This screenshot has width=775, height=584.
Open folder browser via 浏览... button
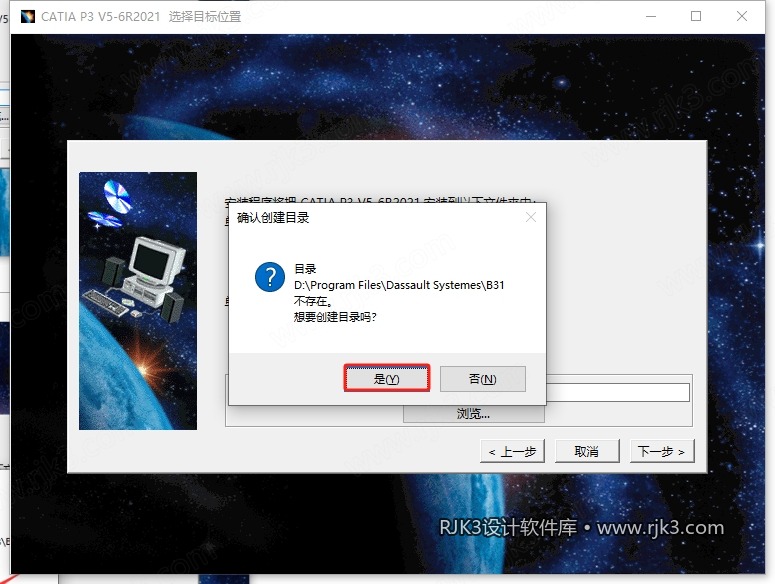[474, 414]
